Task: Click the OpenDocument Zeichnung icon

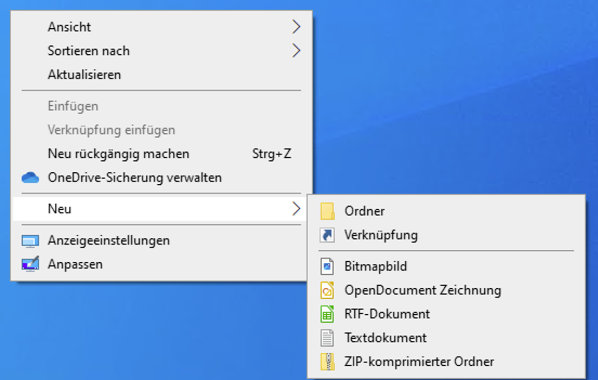Action: [x=327, y=290]
